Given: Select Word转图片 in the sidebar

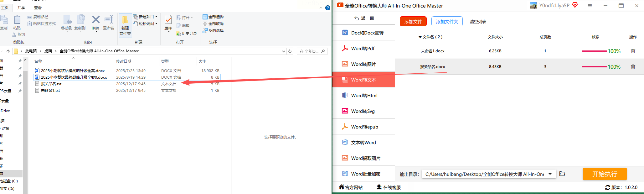Looking at the screenshot, I should 363,64.
